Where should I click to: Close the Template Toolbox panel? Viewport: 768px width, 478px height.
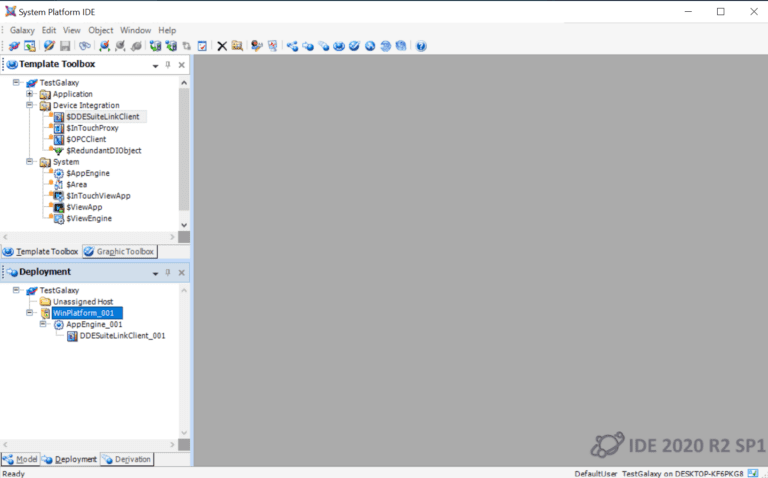182,65
